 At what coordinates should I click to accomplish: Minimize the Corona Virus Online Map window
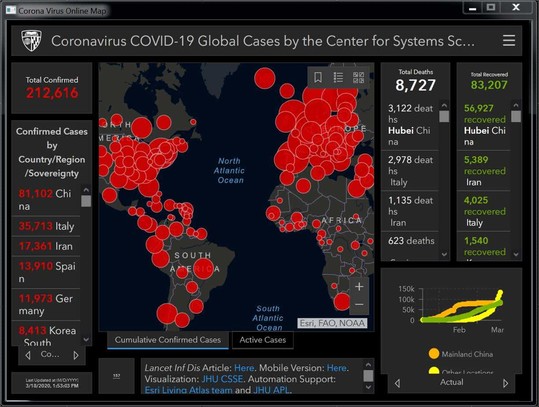tap(473, 8)
